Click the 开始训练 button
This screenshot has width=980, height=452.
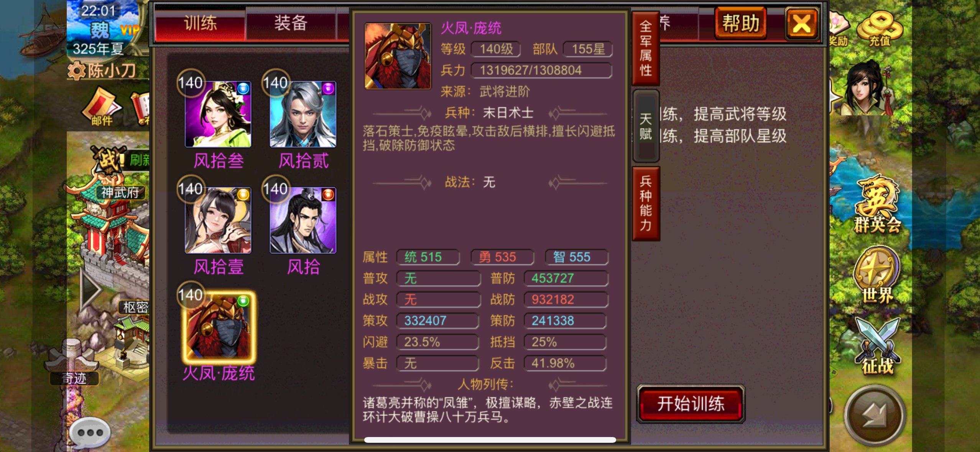[x=691, y=404]
